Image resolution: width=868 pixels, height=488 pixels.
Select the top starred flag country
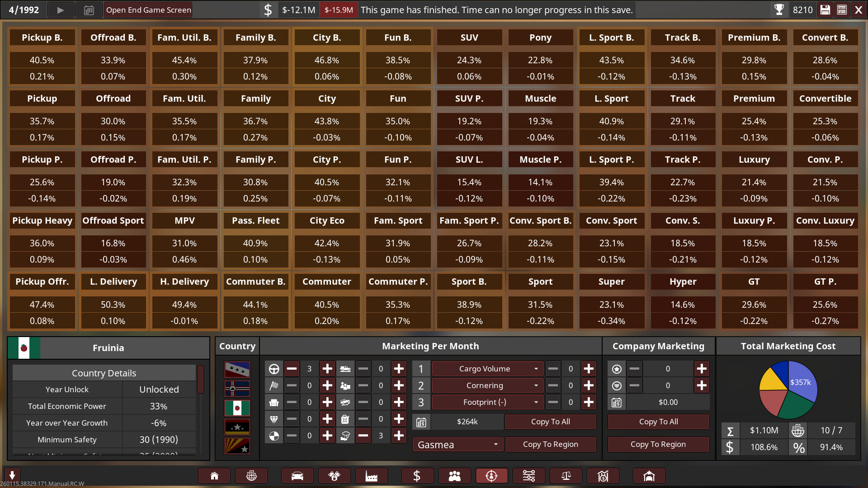click(x=237, y=370)
